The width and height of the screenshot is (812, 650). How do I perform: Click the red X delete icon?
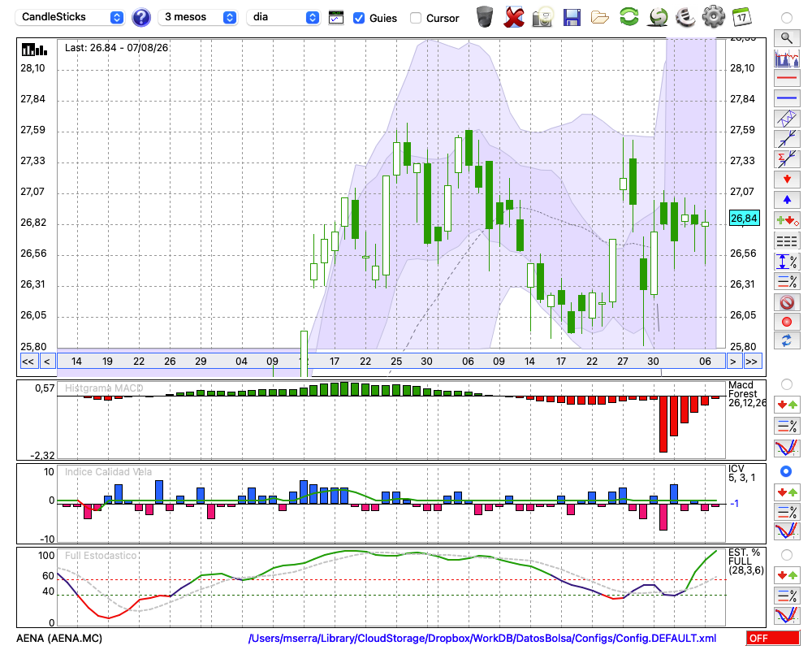pyautogui.click(x=513, y=17)
